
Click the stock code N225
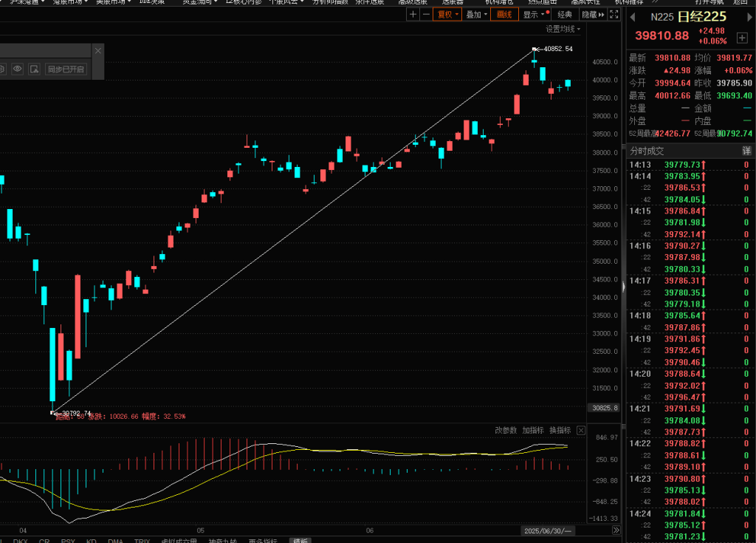[x=662, y=18]
